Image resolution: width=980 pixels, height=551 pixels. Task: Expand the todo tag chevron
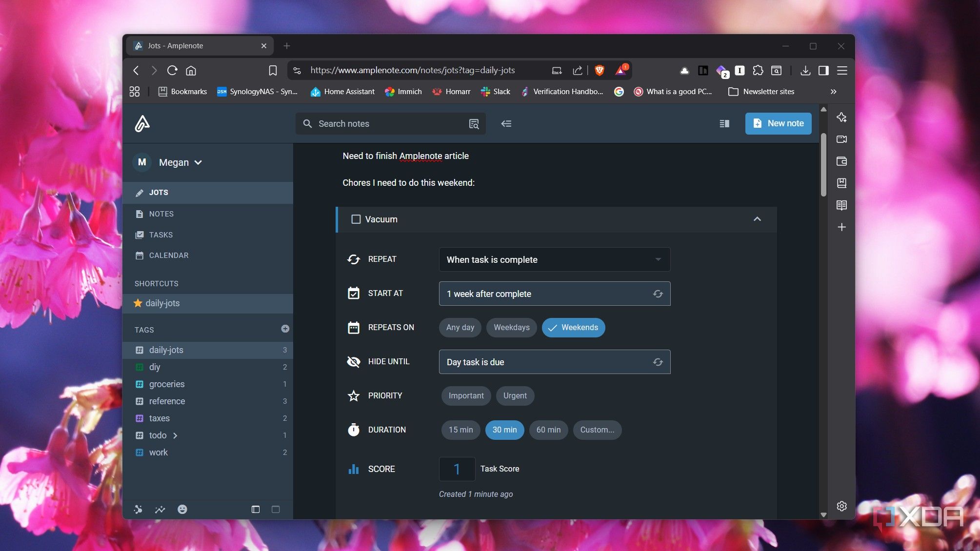[175, 435]
